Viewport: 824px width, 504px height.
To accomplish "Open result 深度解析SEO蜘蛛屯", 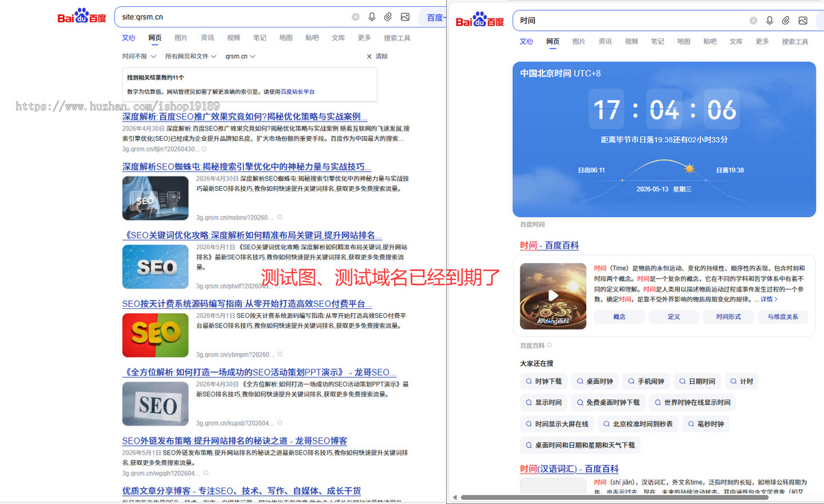I will pos(247,167).
